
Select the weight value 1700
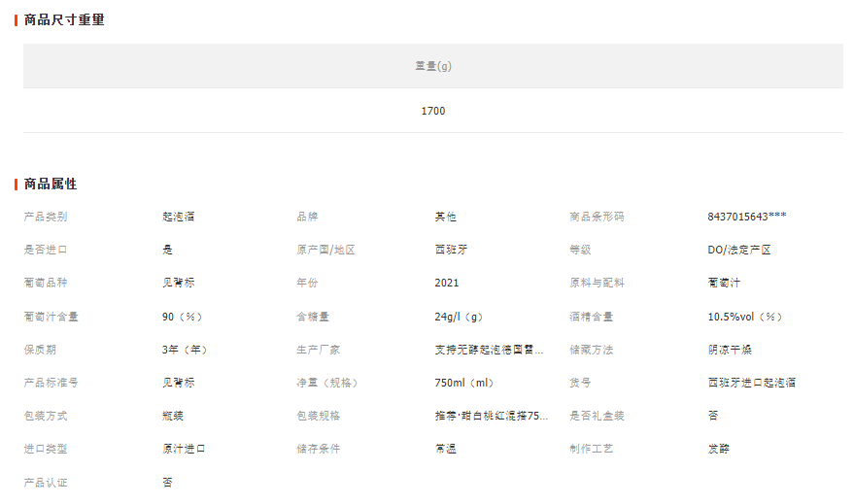(x=433, y=111)
